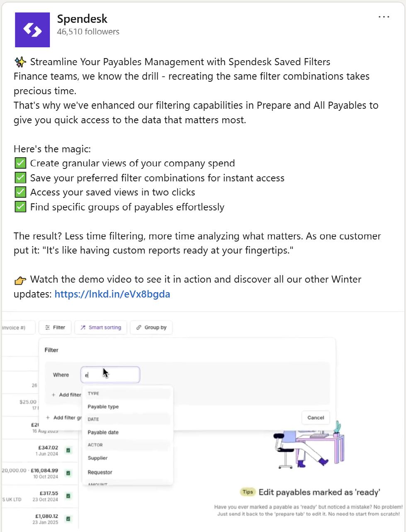Click the Spendesk purple logo avatar
406x532 pixels.
[x=32, y=30]
